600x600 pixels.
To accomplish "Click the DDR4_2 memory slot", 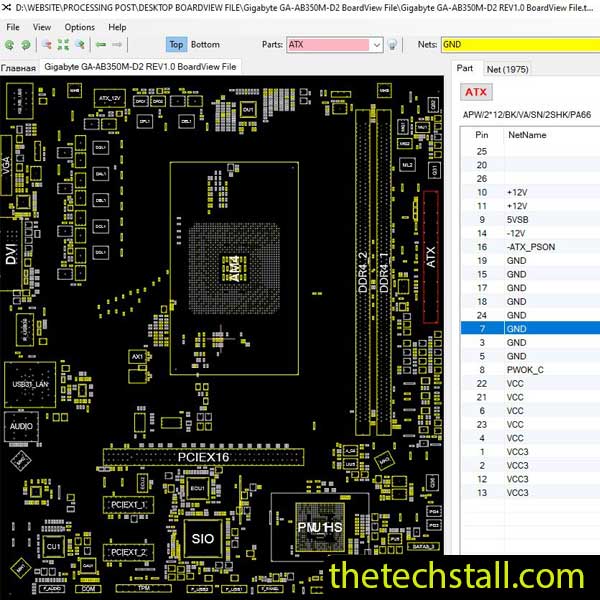I will (x=363, y=272).
